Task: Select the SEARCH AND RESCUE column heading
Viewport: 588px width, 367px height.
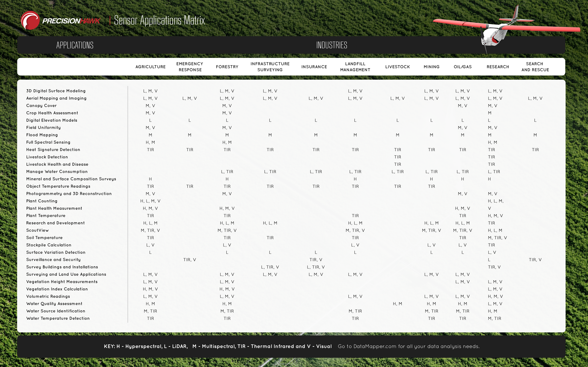Action: pyautogui.click(x=535, y=67)
